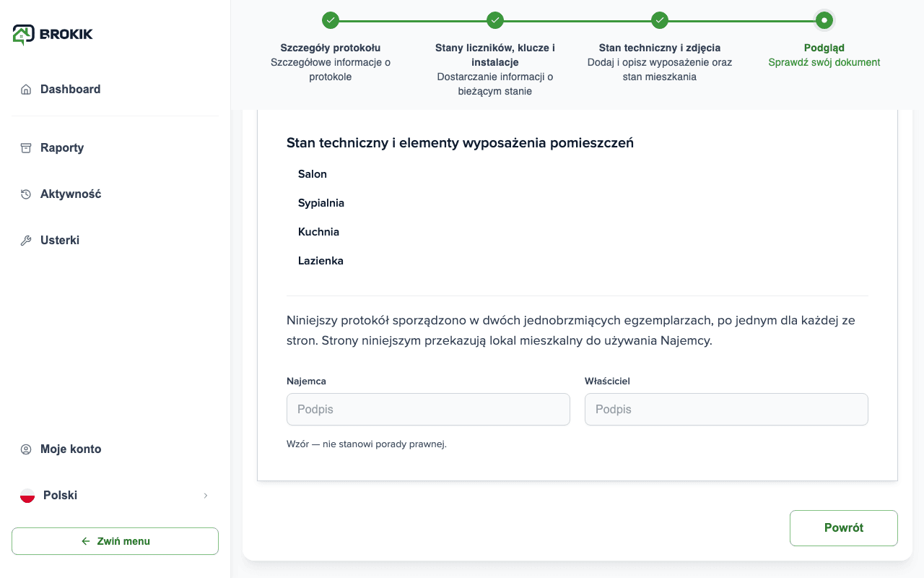
Task: Click the Raporty archive icon
Action: 26,148
